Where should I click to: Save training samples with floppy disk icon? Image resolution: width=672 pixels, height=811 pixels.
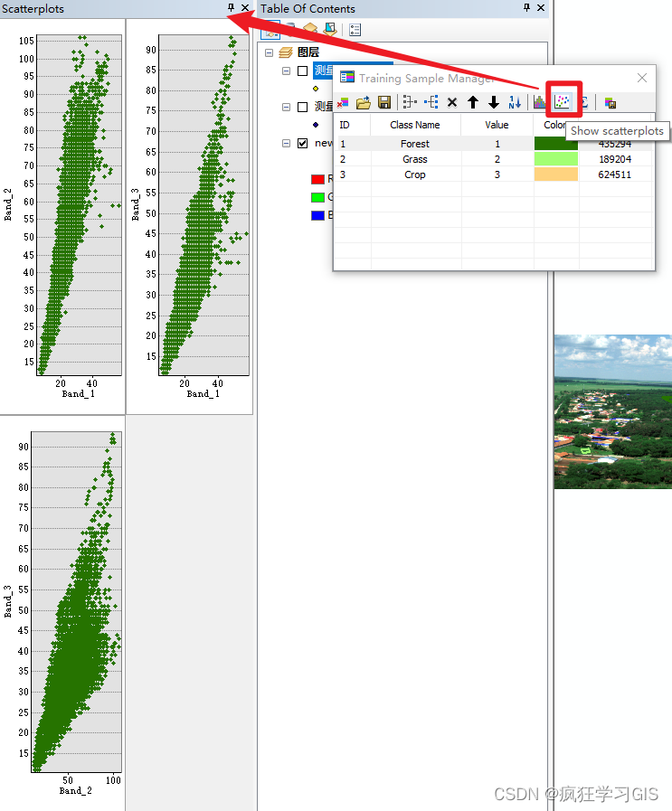click(384, 102)
